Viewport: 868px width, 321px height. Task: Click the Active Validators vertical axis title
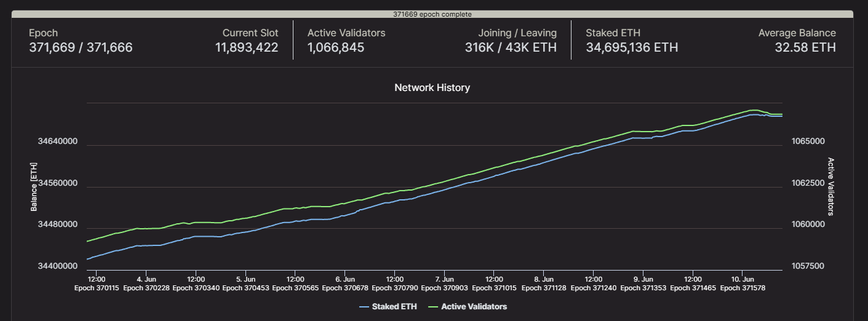click(831, 186)
